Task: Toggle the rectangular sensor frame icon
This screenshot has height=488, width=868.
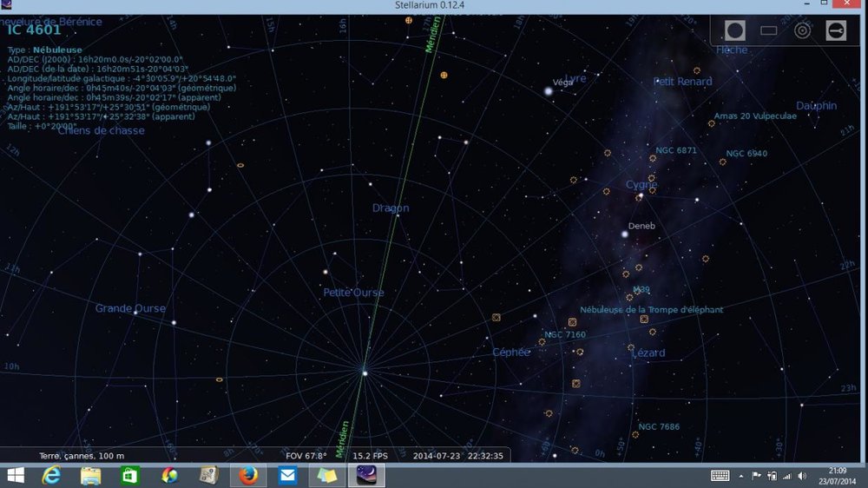Action: tap(768, 30)
